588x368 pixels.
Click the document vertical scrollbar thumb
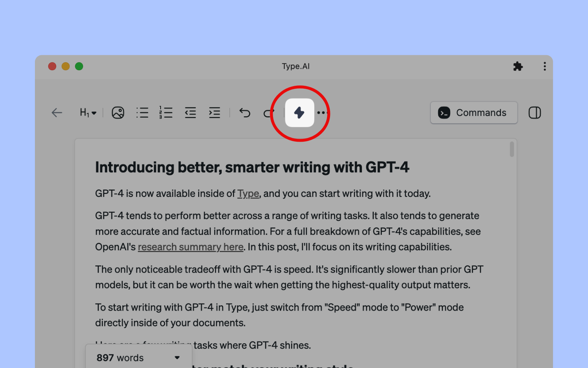tap(512, 149)
